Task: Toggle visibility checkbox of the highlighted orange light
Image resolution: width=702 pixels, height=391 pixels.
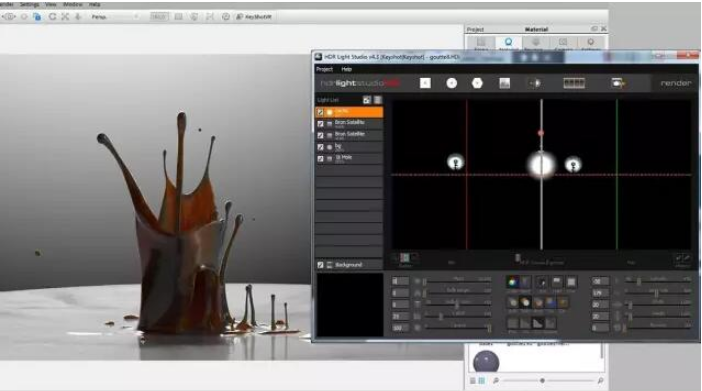Action: [x=320, y=112]
